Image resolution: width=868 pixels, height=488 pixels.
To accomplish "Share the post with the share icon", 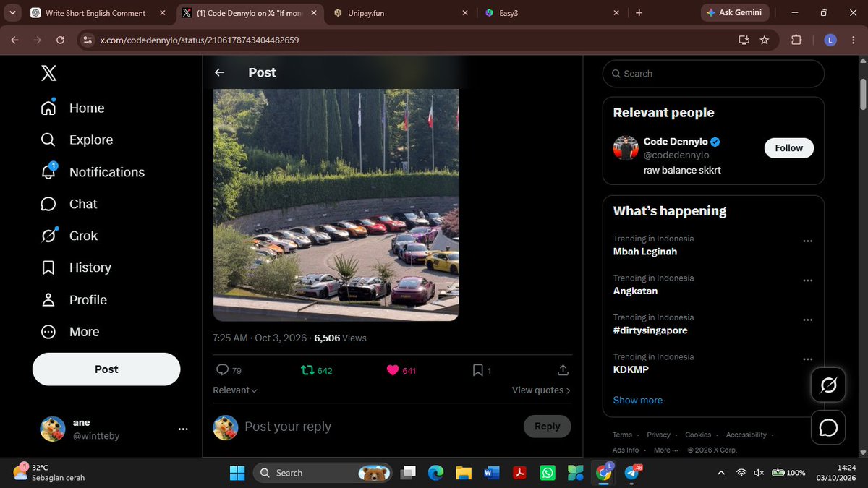I will 563,370.
